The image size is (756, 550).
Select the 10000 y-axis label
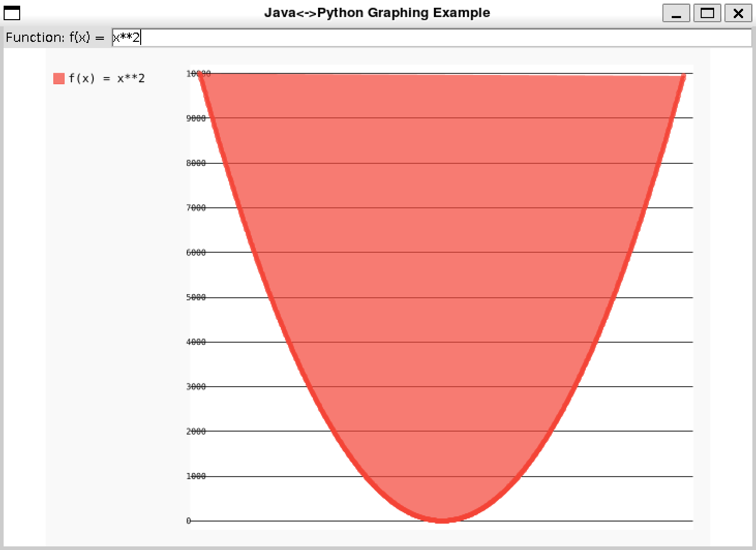[x=198, y=74]
